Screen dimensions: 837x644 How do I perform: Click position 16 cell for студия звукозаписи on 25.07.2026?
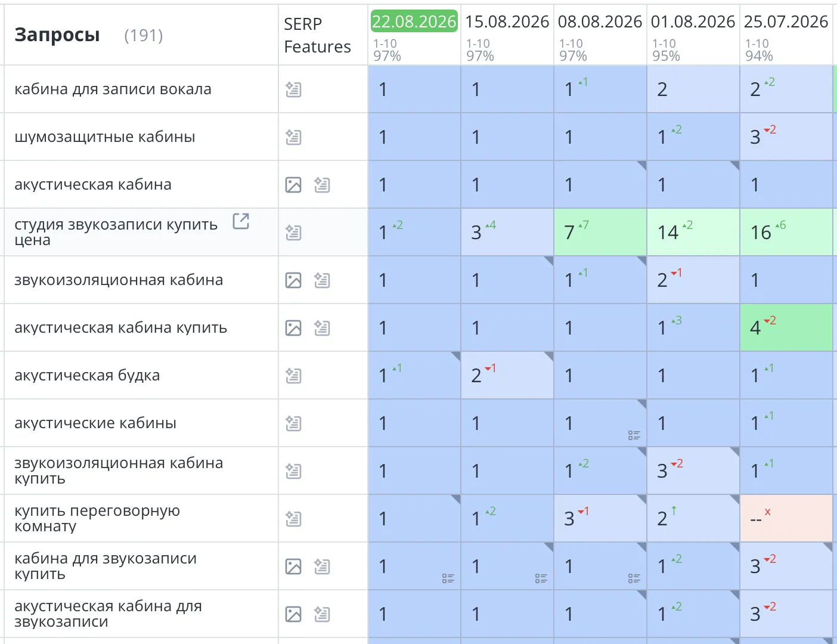pyautogui.click(x=786, y=233)
